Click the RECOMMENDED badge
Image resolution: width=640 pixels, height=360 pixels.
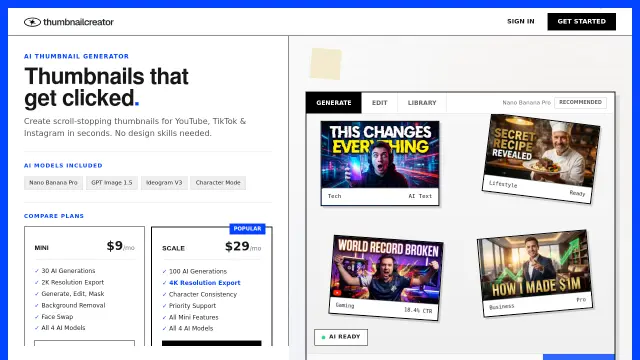[x=580, y=102]
